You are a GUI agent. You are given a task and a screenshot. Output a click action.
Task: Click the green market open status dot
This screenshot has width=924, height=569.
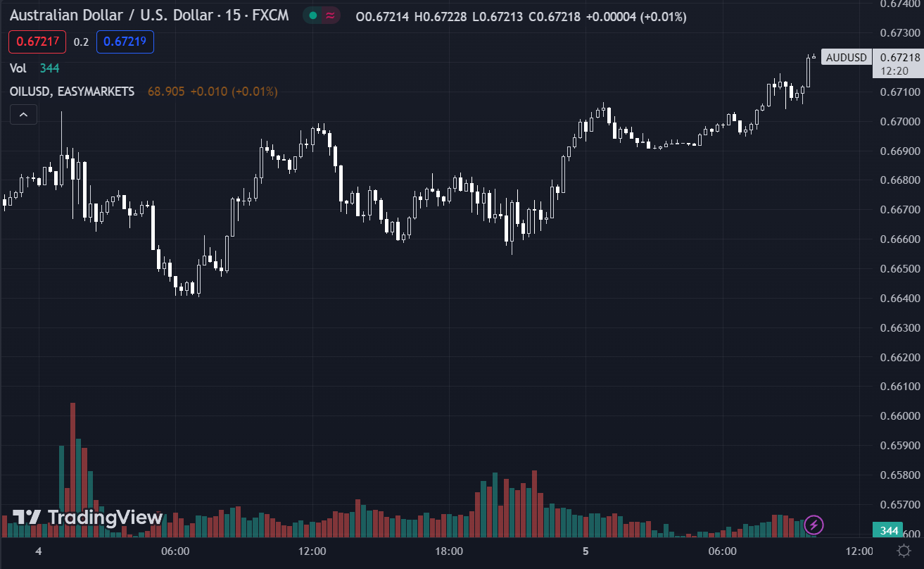(312, 15)
